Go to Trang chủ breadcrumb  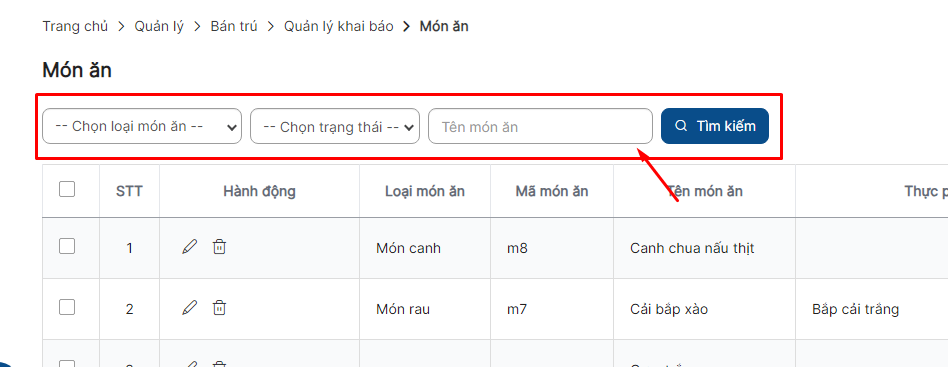[75, 26]
